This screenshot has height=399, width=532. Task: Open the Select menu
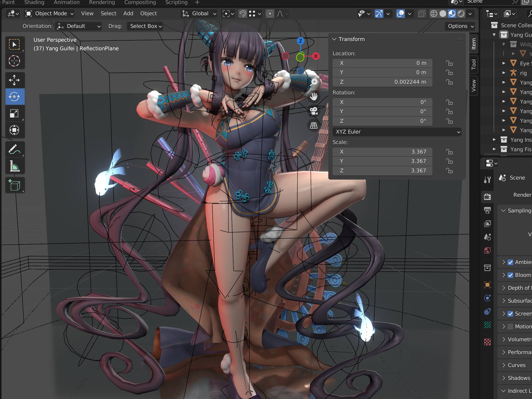point(108,14)
